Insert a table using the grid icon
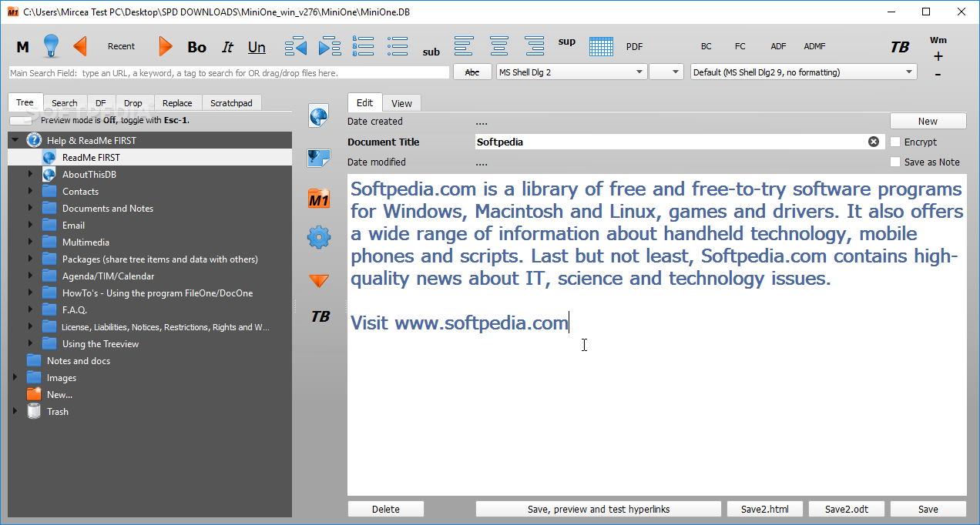Screen dimensions: 980x525 coord(601,46)
